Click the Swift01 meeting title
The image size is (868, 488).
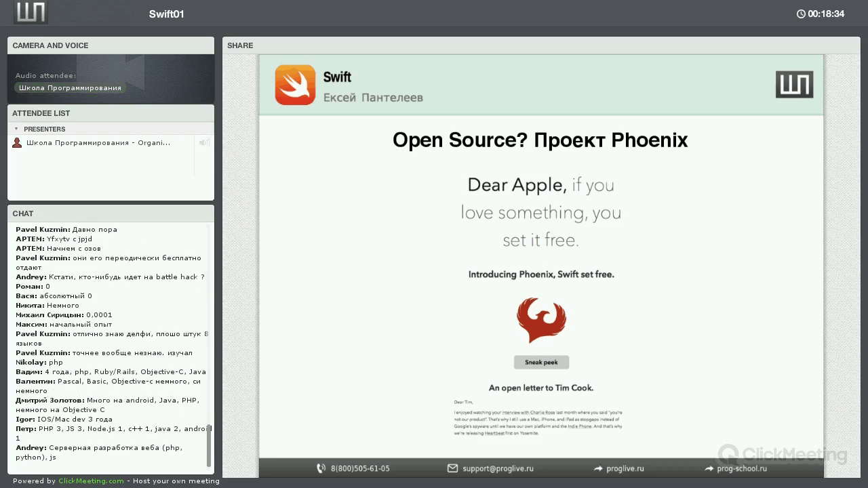[167, 14]
